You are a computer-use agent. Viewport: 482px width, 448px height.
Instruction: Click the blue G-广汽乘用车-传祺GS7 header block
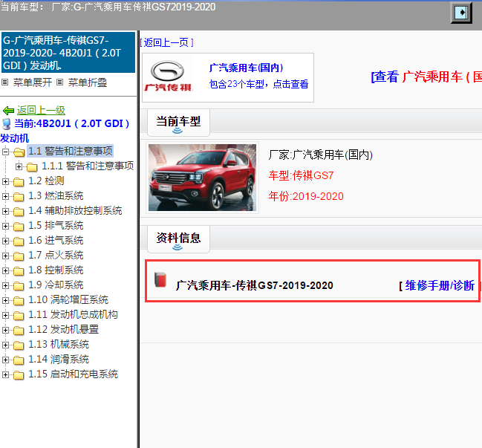68,53
